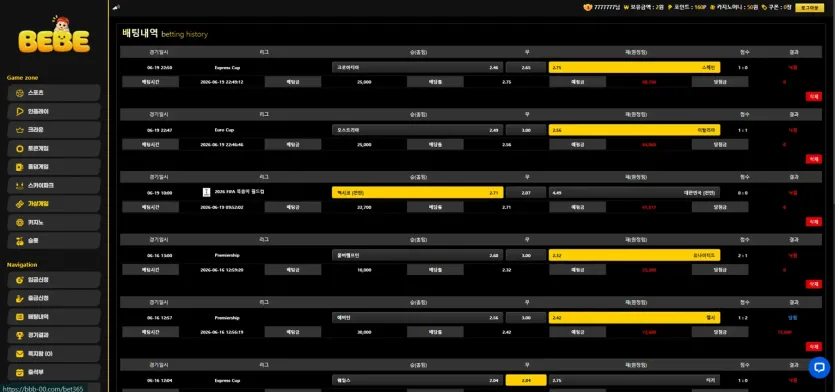The height and width of the screenshot is (392, 835).
Task: Select highlighted draw odds 2.84
Action: tap(526, 380)
